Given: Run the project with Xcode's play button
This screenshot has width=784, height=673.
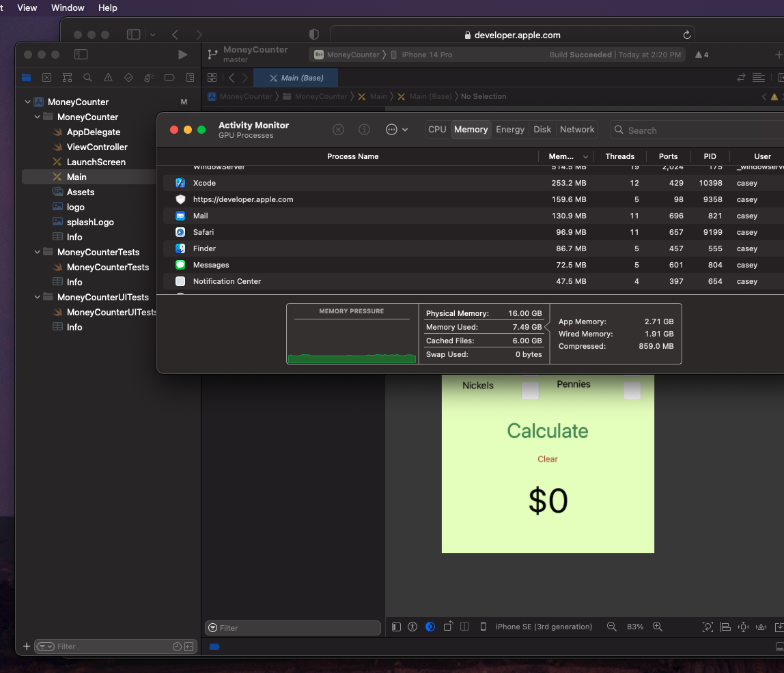Looking at the screenshot, I should 182,55.
